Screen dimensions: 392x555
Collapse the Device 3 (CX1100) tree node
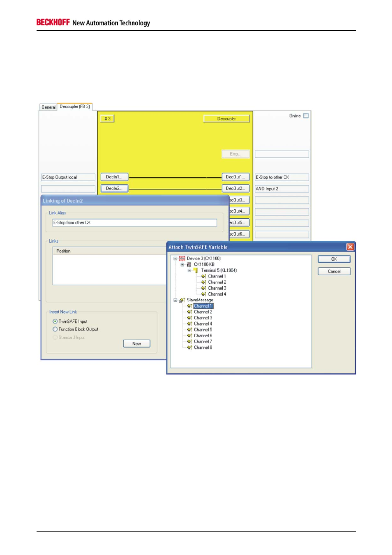click(175, 259)
